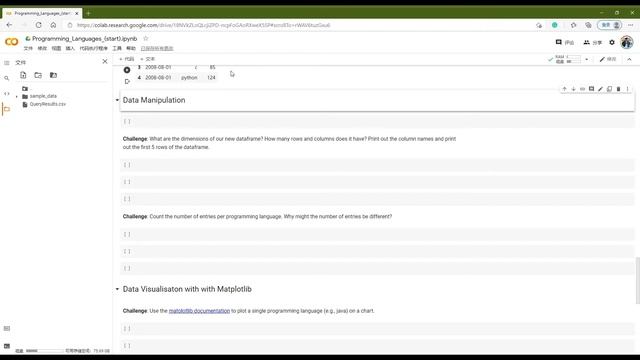Open the code snippets panel
The height and width of the screenshot is (360, 640).
pos(7,93)
